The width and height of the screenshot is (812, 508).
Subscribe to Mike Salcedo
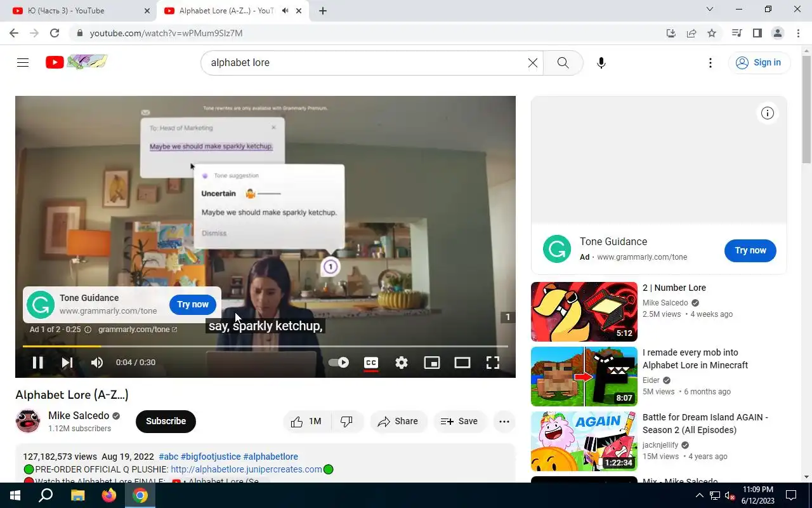[166, 421]
